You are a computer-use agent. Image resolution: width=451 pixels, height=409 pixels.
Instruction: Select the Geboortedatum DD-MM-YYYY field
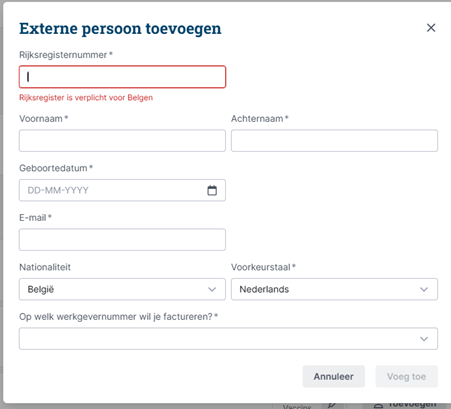(122, 190)
